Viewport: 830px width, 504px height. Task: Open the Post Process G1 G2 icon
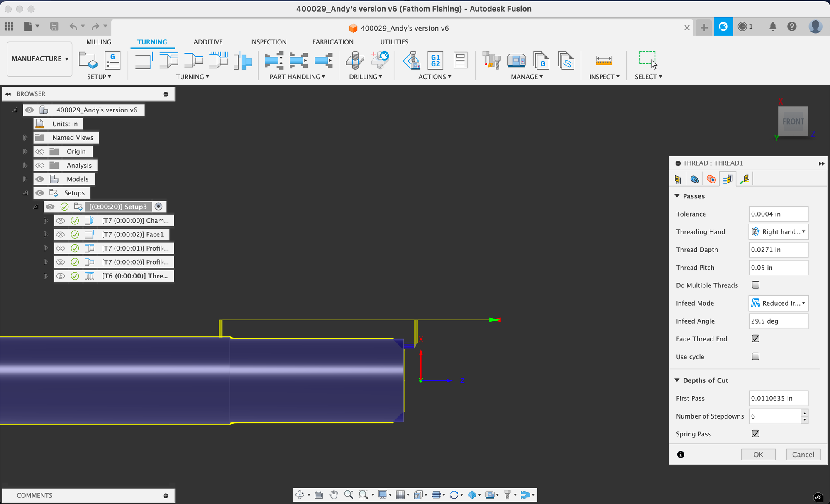(x=435, y=60)
